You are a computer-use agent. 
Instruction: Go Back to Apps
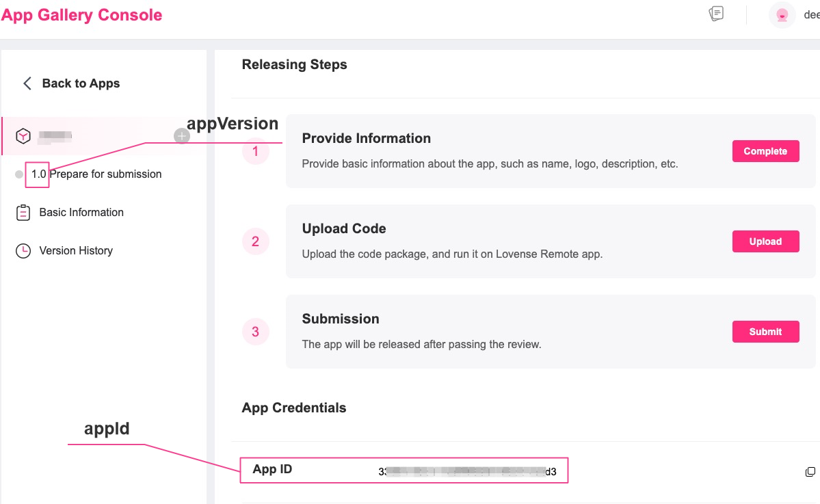tap(81, 83)
